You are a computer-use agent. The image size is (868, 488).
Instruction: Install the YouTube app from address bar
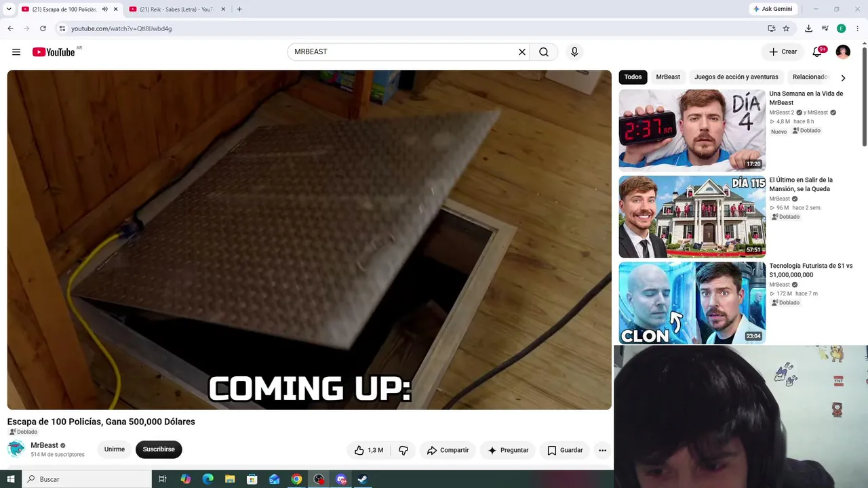[772, 28]
